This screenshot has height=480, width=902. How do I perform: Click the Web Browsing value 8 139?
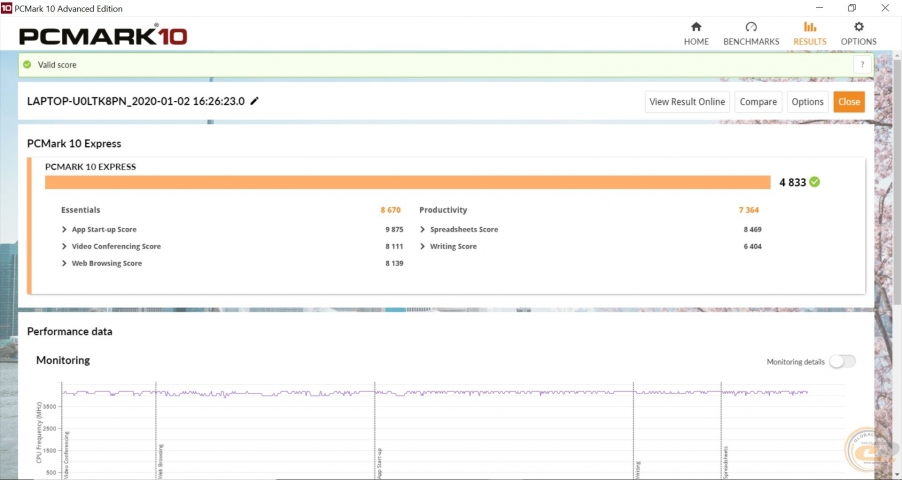click(x=394, y=263)
